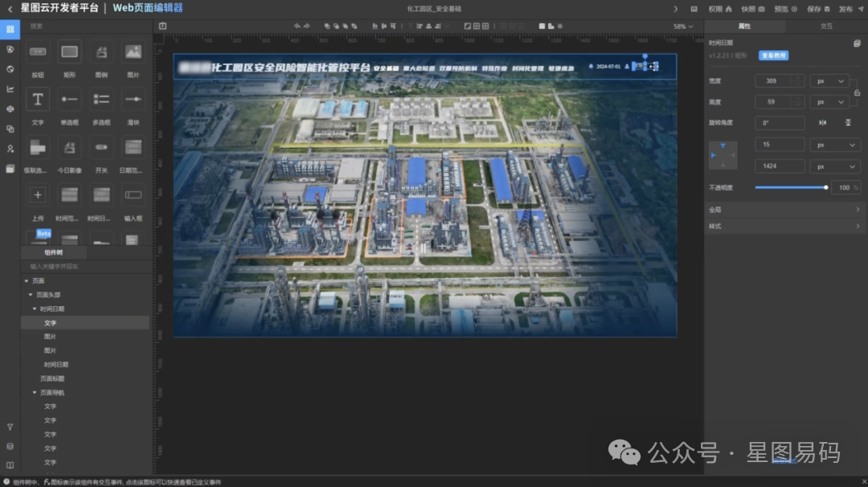Select the 日期范围 date range component
The image size is (868, 487).
coord(133,148)
